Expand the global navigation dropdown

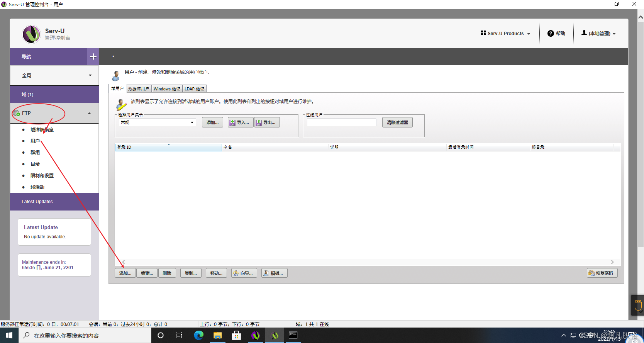pyautogui.click(x=90, y=76)
